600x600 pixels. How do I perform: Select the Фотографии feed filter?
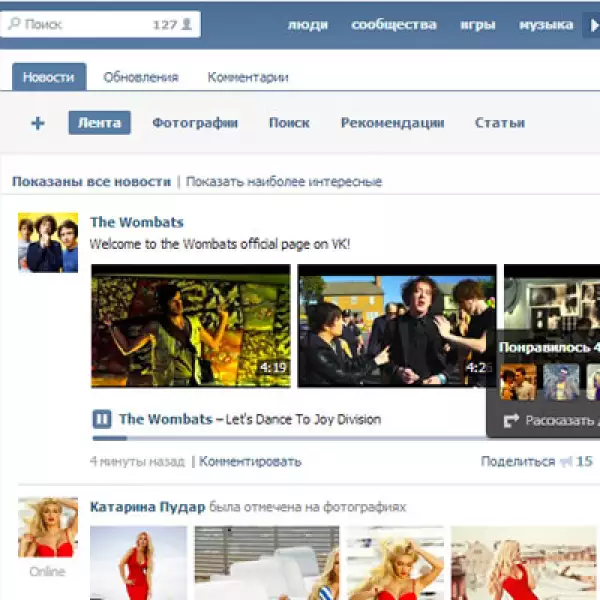click(x=195, y=123)
